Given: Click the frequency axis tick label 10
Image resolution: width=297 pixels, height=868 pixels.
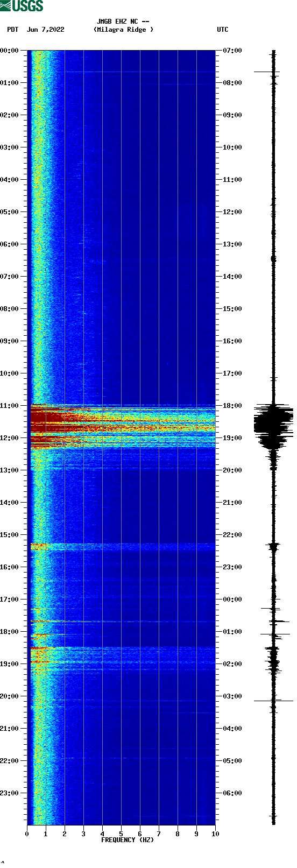Looking at the screenshot, I should [215, 834].
